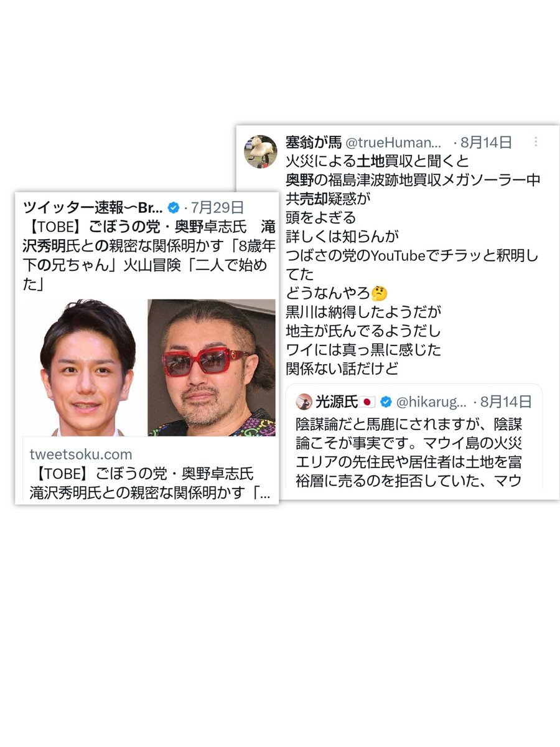Open the tweetsoku.com link card domain
Viewport: 560px width, 747px height.
pos(81,454)
